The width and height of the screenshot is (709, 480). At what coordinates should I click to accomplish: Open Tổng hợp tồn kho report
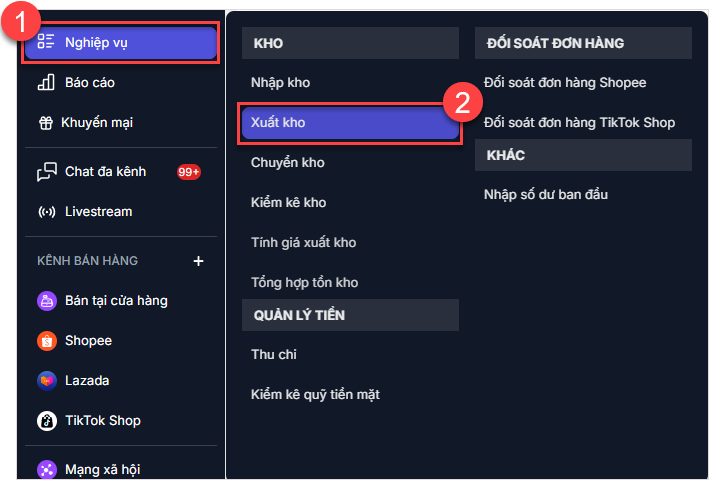point(305,282)
